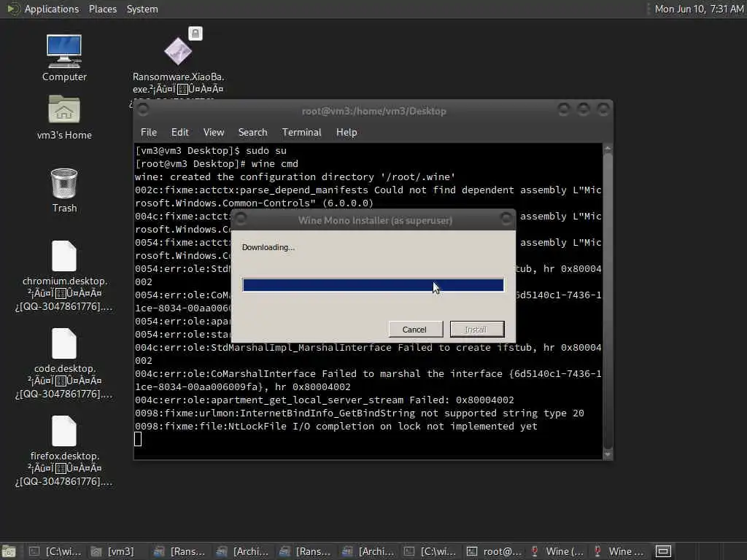Click the clock showing Mon Jun 10, 7:31 AM
Screen dimensions: 747x560
pyautogui.click(x=699, y=9)
